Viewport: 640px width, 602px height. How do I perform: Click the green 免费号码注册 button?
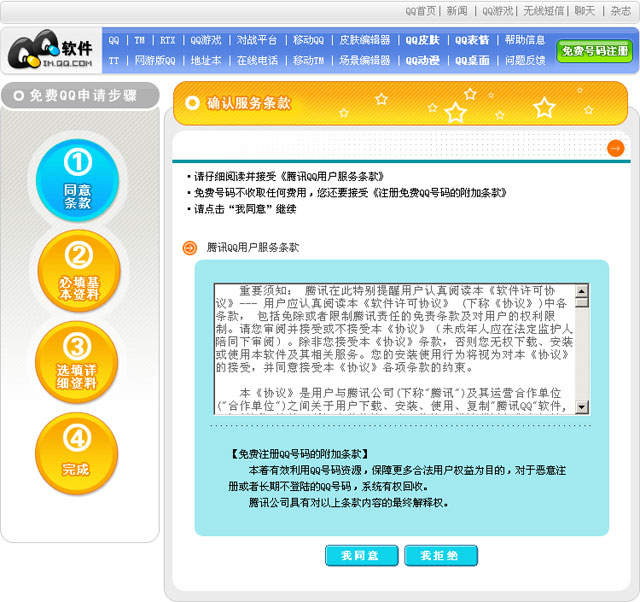coord(594,51)
